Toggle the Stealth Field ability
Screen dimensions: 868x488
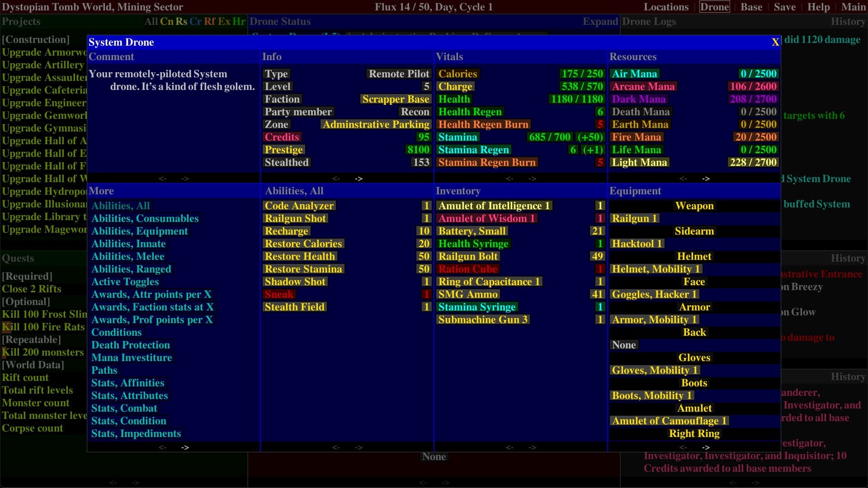(294, 307)
